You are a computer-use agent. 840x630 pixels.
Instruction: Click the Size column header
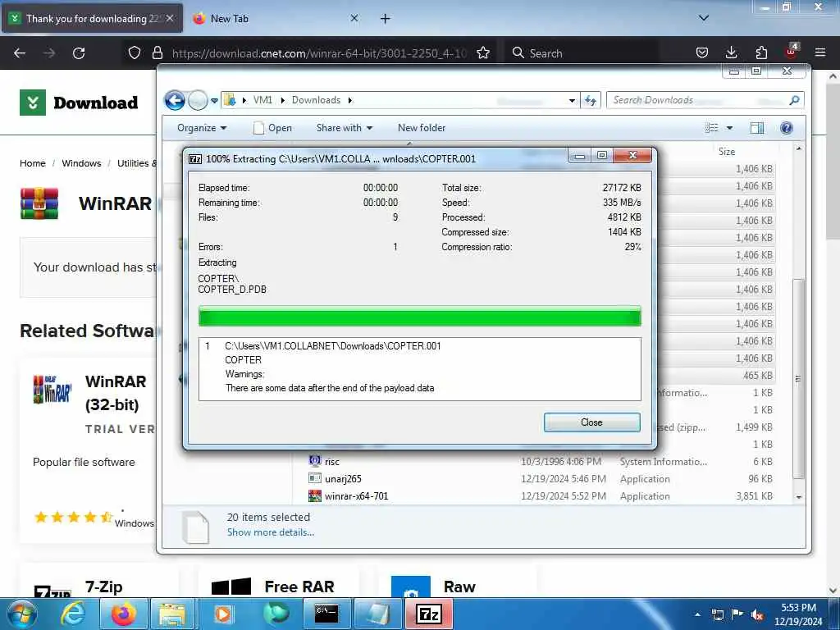pyautogui.click(x=727, y=152)
